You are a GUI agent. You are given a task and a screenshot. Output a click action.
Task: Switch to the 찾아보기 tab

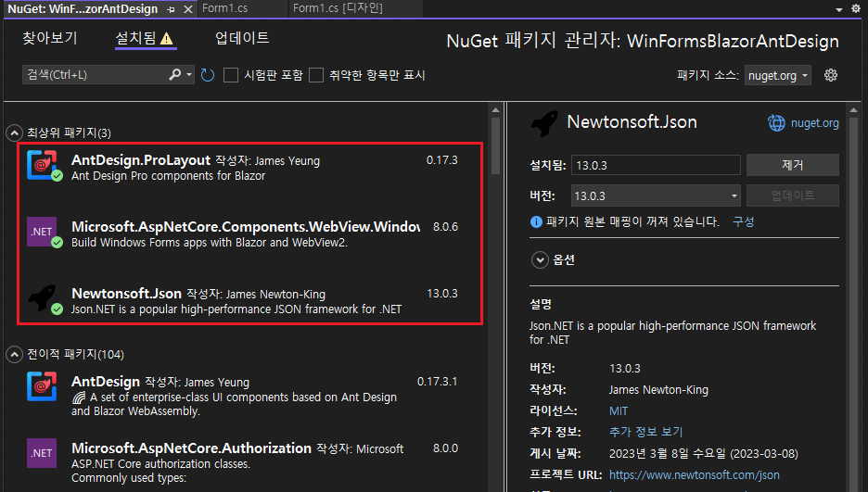(50, 38)
